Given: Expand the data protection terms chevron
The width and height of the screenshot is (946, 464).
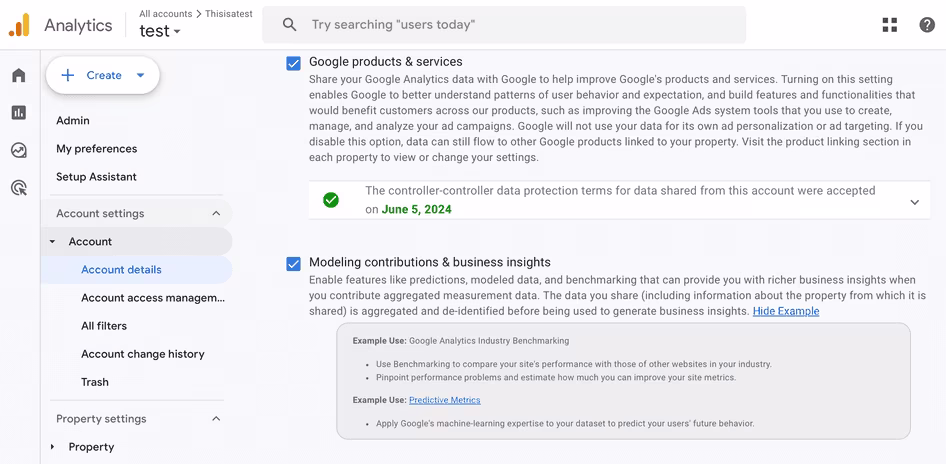Looking at the screenshot, I should point(915,202).
